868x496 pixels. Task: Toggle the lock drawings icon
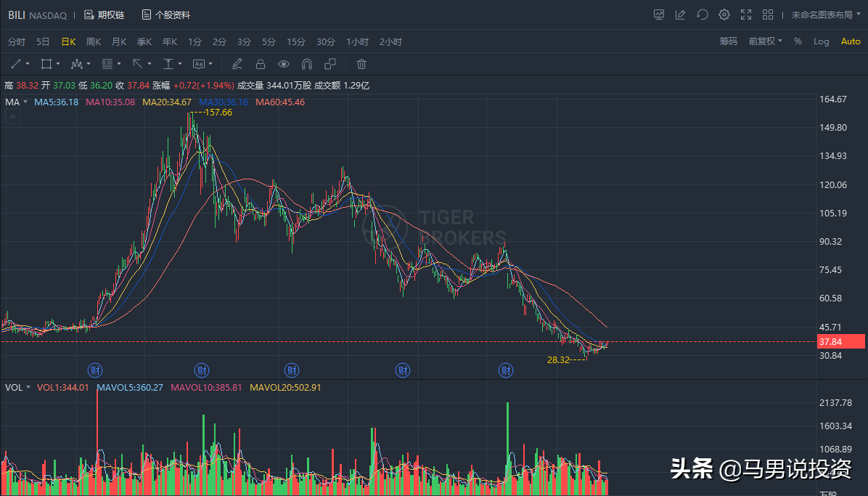[260, 65]
